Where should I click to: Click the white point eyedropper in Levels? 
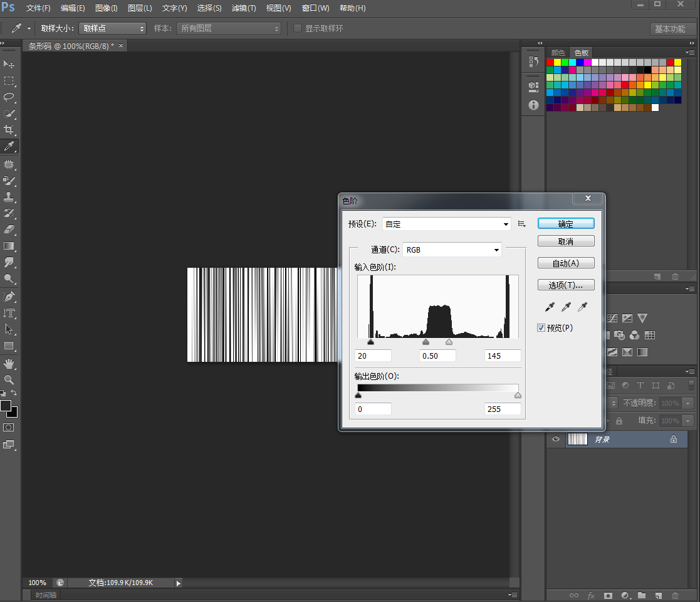point(582,307)
